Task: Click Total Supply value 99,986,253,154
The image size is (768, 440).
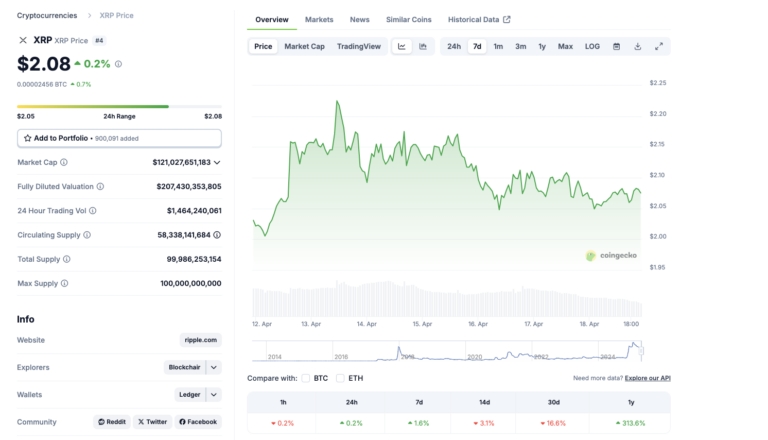Action: pos(194,259)
